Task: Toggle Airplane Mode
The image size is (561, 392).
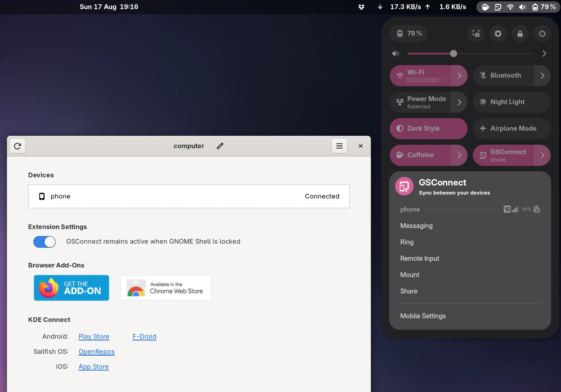Action: 512,129
